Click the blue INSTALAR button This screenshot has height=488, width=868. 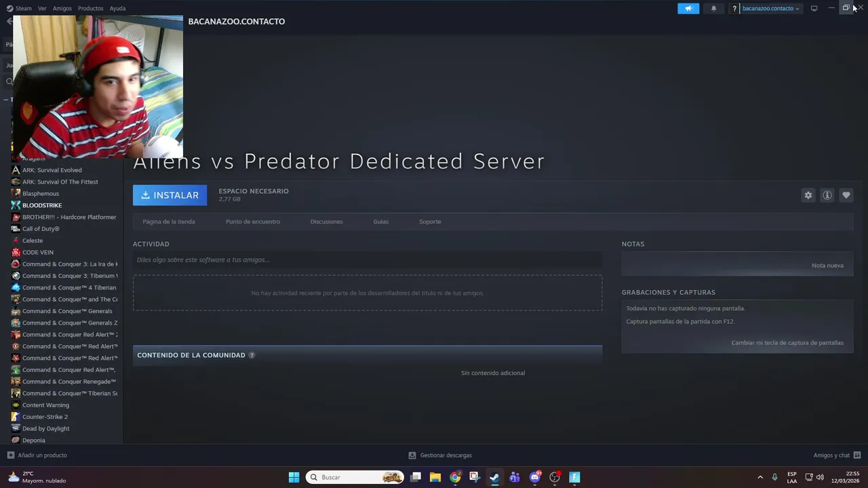[x=170, y=195]
